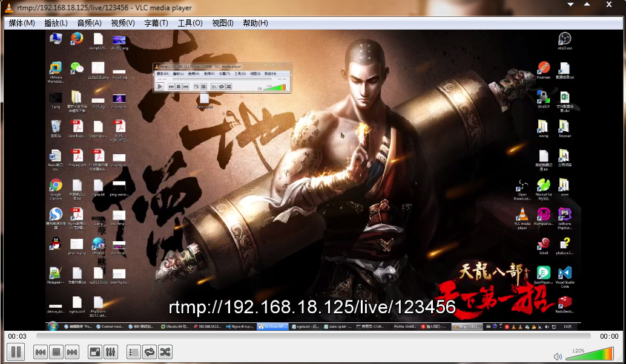The image size is (626, 364).
Task: Jump to the previous media item
Action: [41, 352]
